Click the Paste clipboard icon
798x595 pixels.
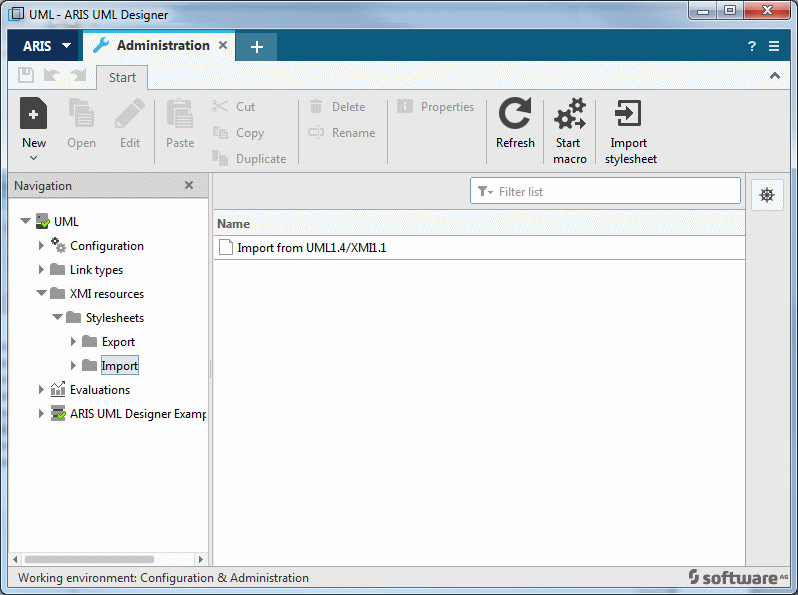(x=180, y=113)
